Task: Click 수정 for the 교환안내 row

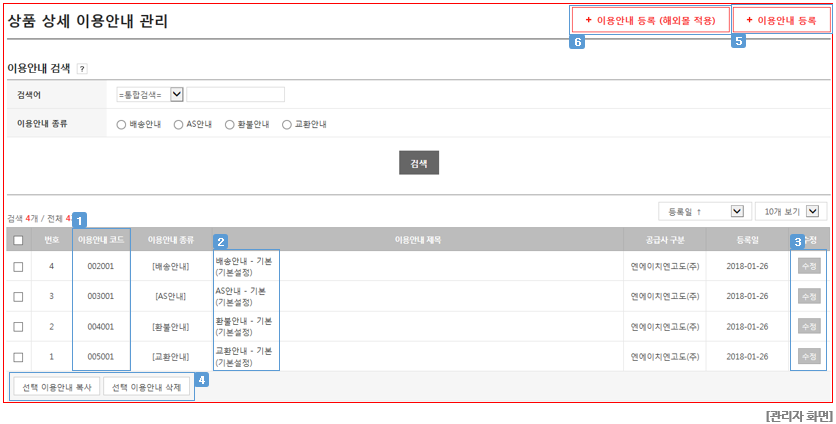Action: (809, 356)
